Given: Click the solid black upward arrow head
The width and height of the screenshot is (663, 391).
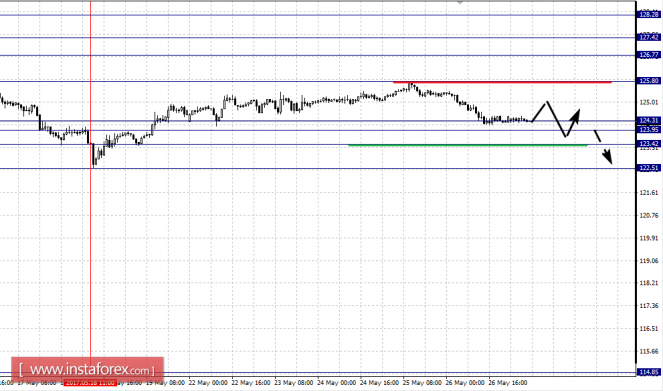Looking at the screenshot, I should pos(576,115).
